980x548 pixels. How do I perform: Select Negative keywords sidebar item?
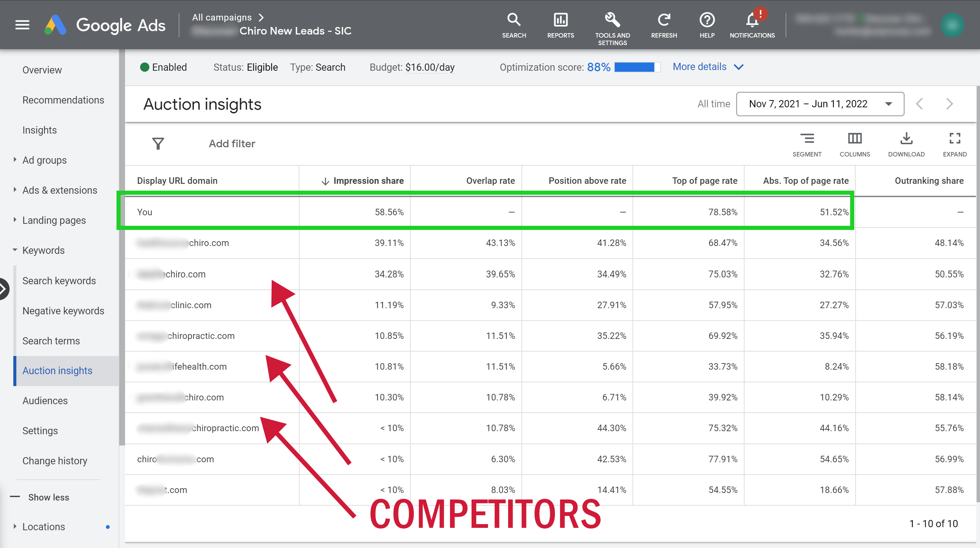[63, 311]
